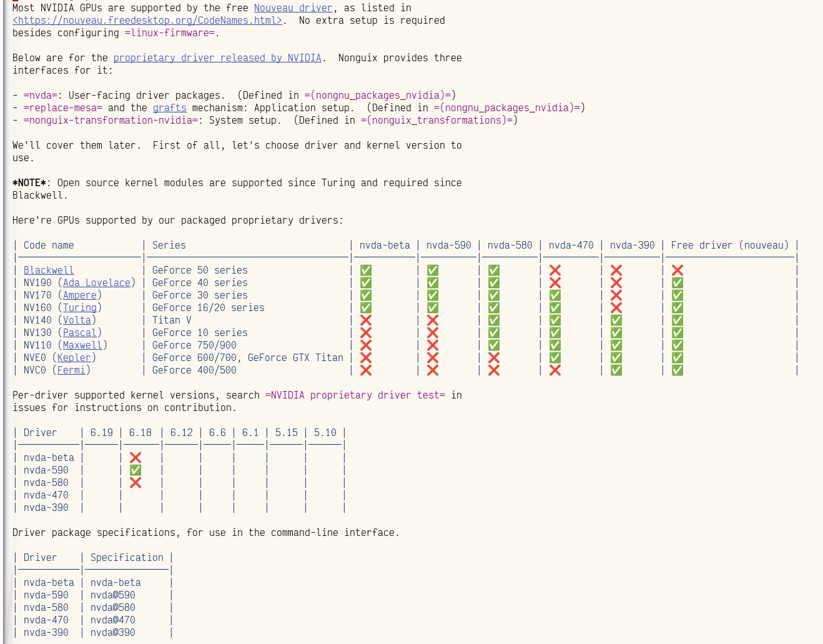Image resolution: width=823 pixels, height=644 pixels.
Task: Open the Turing architecture link
Action: click(80, 308)
